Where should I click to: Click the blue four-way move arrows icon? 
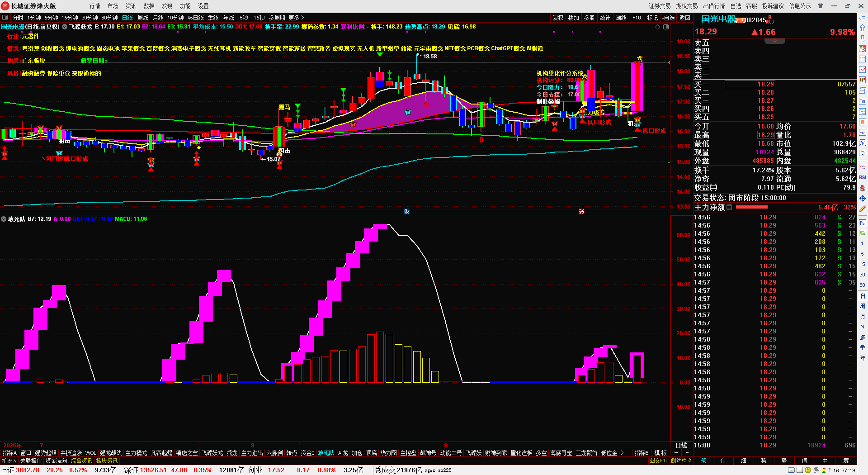[863, 198]
